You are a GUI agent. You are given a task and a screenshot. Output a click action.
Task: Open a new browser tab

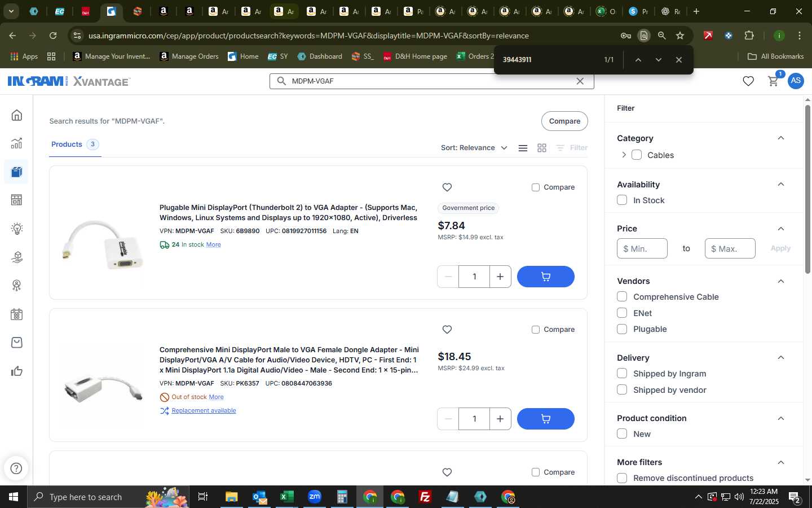pos(696,11)
